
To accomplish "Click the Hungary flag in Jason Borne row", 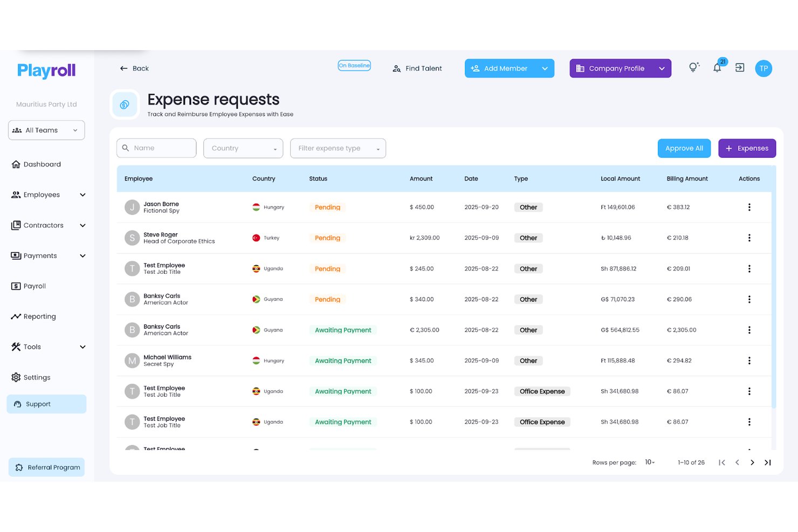I will 256,207.
